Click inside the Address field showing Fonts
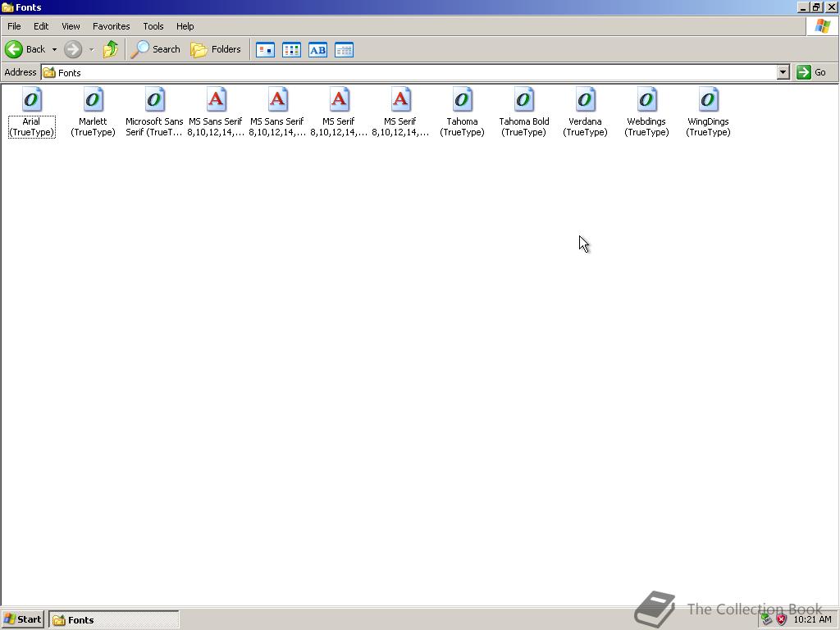This screenshot has width=840, height=630. click(409, 72)
